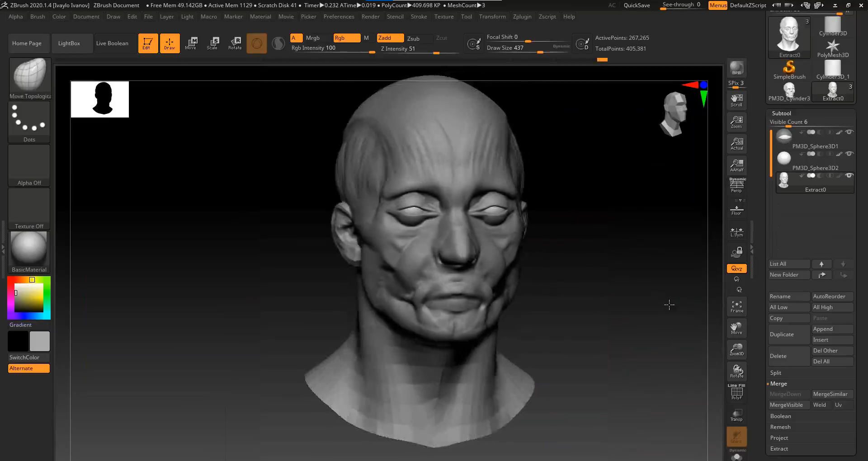Click the Frame view icon
The image size is (868, 461).
pyautogui.click(x=736, y=306)
